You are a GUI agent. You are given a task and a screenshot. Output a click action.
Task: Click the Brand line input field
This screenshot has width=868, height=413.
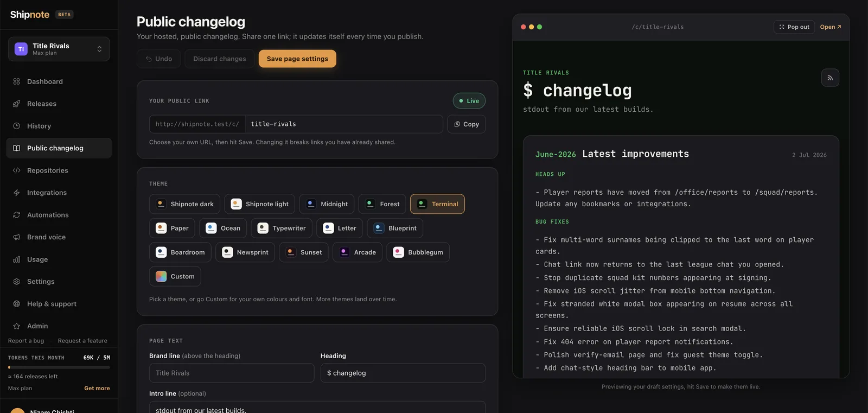pos(232,373)
